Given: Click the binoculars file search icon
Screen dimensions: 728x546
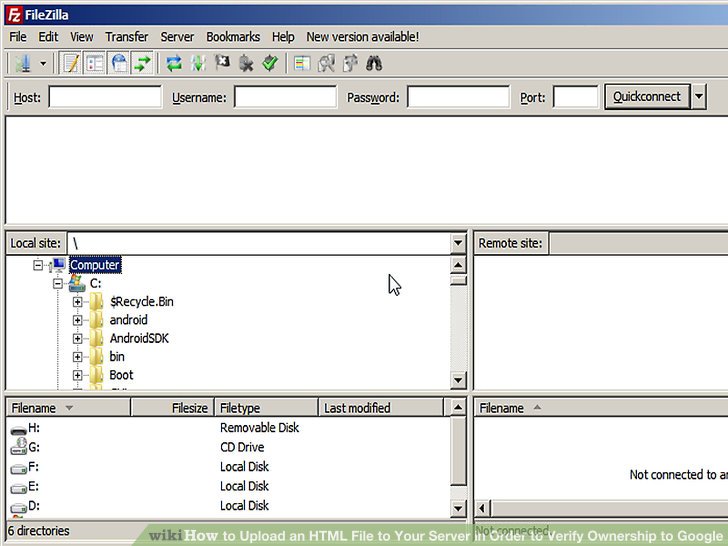Looking at the screenshot, I should coord(374,63).
